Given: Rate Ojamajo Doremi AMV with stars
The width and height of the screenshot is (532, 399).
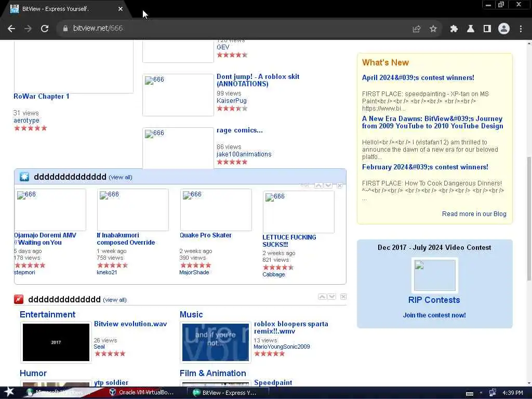Looking at the screenshot, I should (30, 265).
